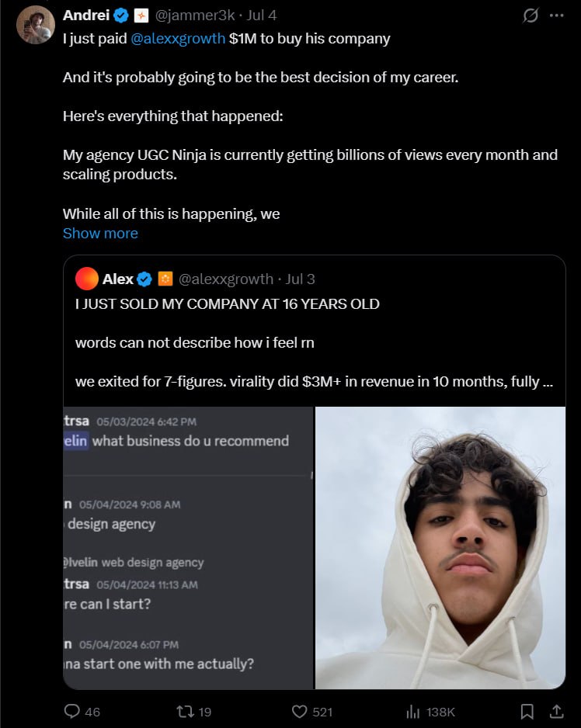Repost this tweet with the retweet icon
The width and height of the screenshot is (581, 728).
[x=185, y=711]
